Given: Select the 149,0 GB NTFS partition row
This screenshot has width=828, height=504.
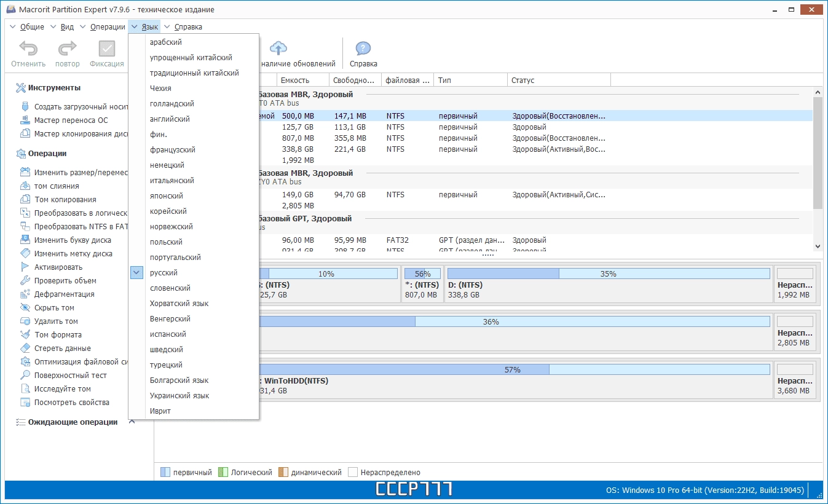Looking at the screenshot, I should pyautogui.click(x=535, y=194).
